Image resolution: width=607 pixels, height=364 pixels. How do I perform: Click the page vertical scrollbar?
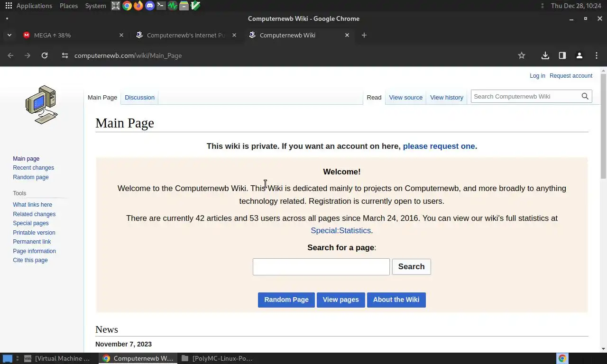603,126
